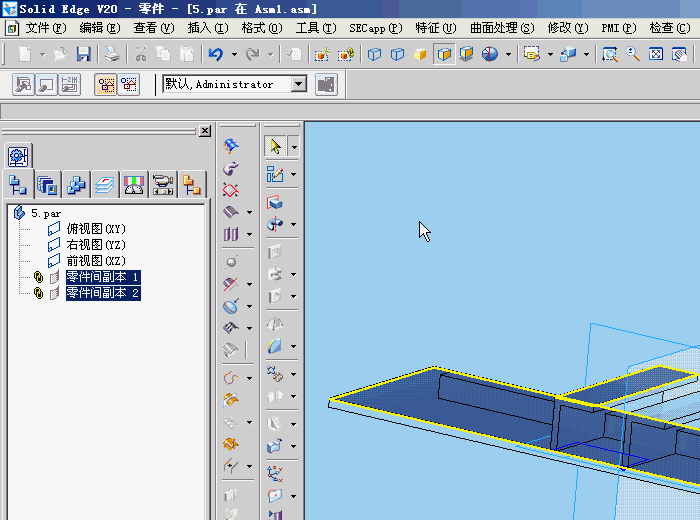Open the PMI(P) menu
700x520 pixels.
pyautogui.click(x=619, y=28)
